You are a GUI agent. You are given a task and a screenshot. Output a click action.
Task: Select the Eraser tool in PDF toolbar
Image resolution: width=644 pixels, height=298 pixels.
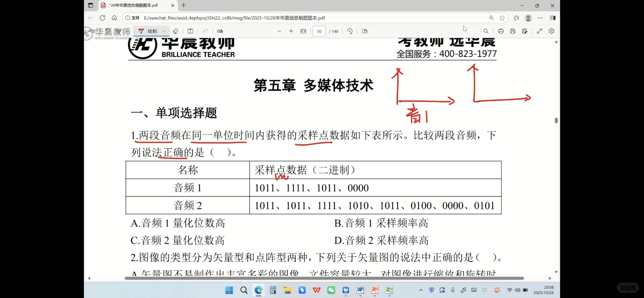(x=176, y=31)
